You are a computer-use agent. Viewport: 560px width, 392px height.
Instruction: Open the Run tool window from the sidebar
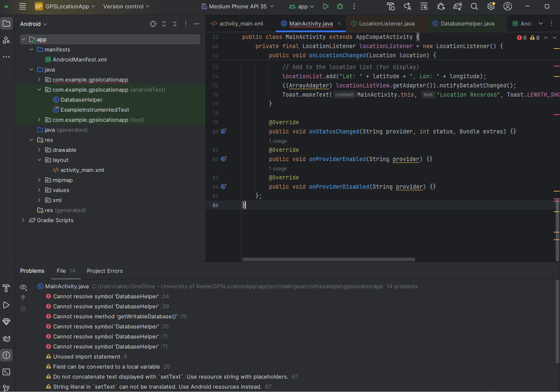[x=6, y=305]
